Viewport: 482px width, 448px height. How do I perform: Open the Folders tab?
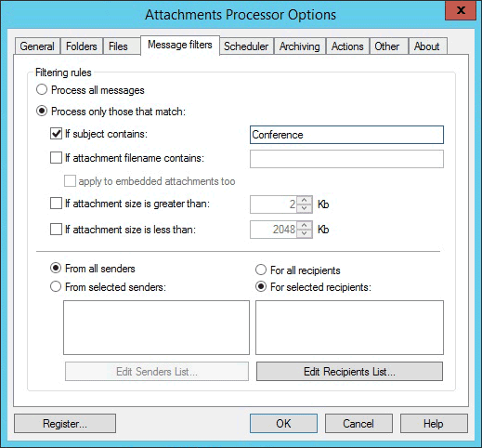[82, 46]
